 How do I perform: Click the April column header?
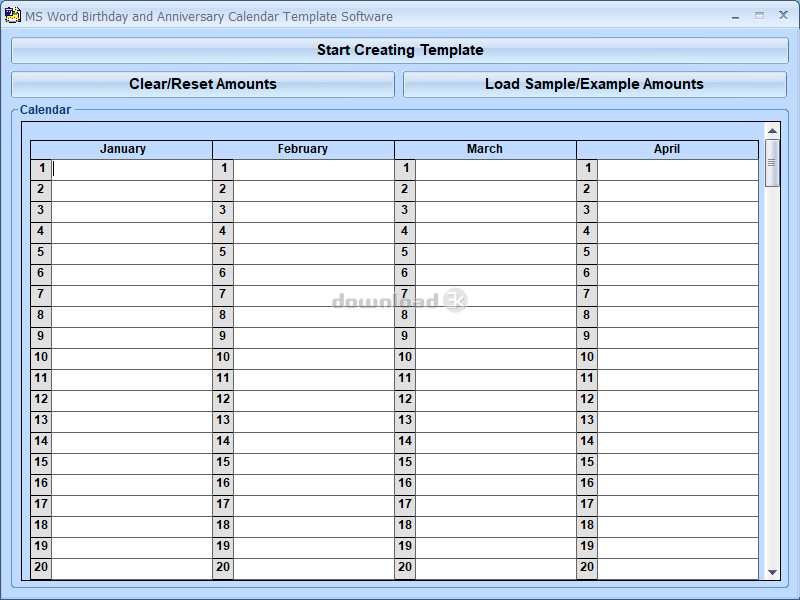coord(667,149)
